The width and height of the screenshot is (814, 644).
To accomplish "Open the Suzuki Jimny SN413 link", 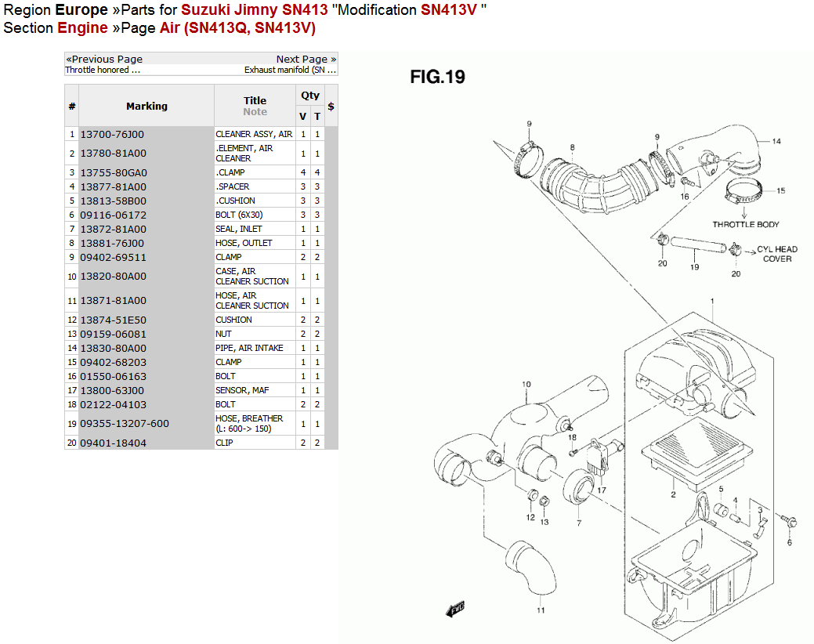I will point(255,10).
